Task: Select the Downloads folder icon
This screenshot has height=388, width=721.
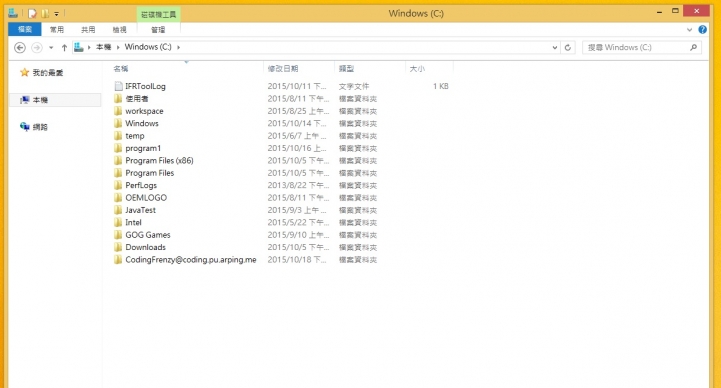Action: tap(118, 247)
